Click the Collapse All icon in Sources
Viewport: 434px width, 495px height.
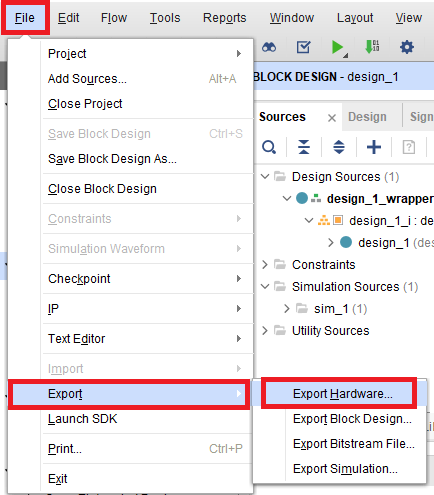click(x=304, y=147)
